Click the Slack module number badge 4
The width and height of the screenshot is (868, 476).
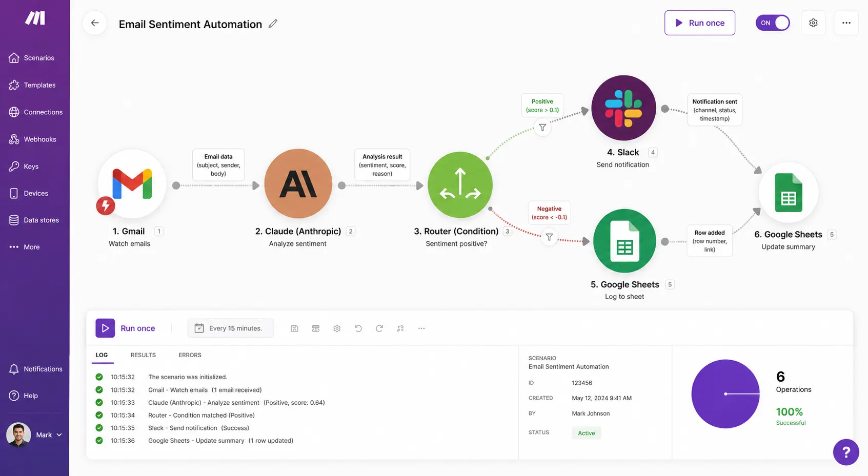tap(653, 152)
